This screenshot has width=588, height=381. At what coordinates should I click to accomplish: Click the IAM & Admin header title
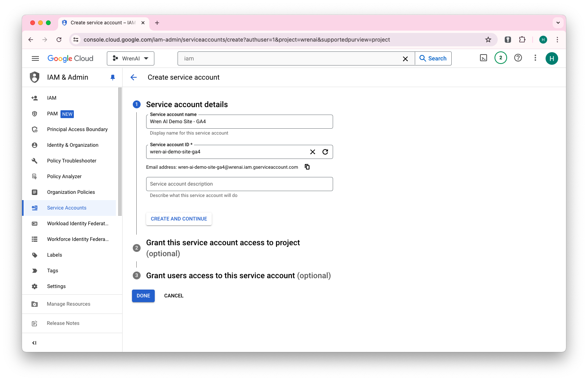68,77
